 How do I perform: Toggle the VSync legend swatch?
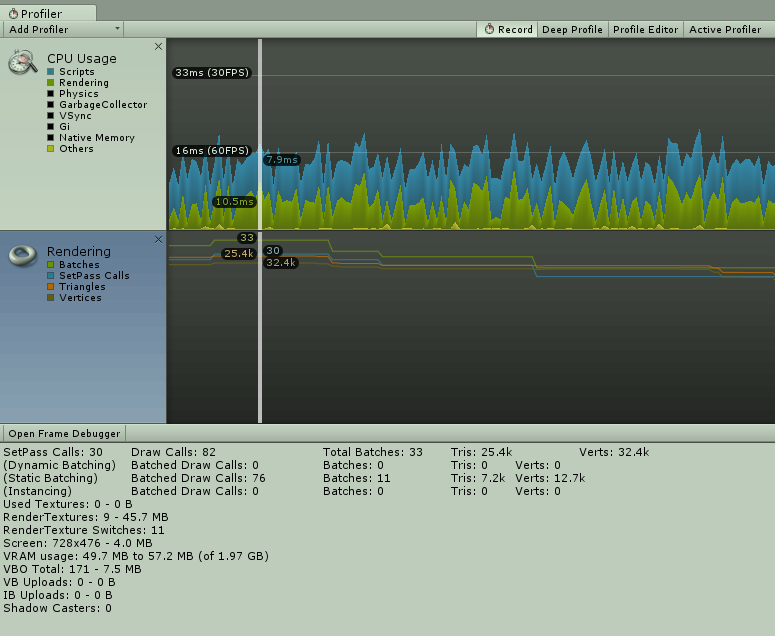click(x=50, y=115)
